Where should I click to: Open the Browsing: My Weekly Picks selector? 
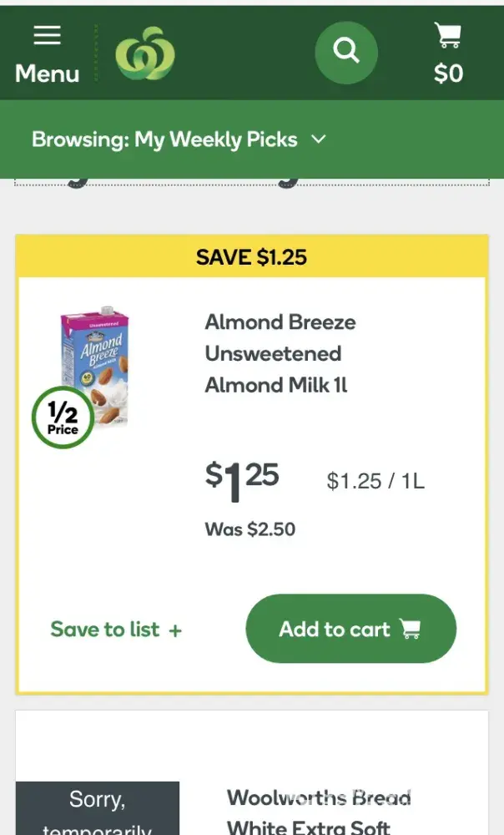coord(165,139)
